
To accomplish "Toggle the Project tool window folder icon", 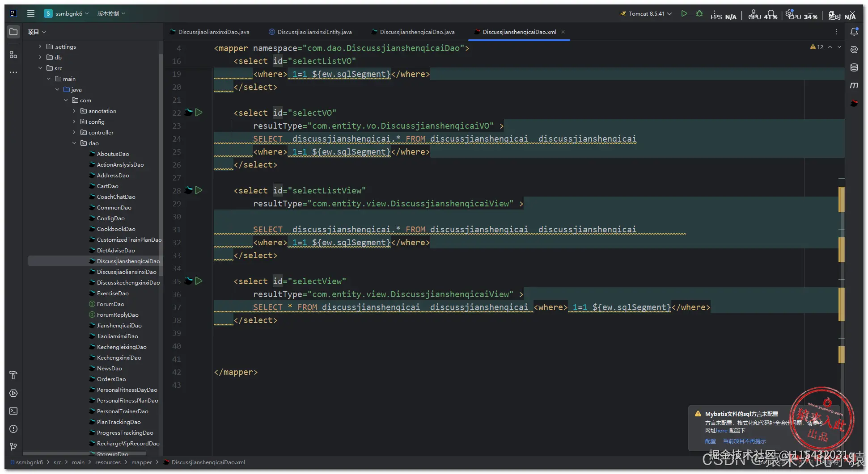I will (x=13, y=32).
